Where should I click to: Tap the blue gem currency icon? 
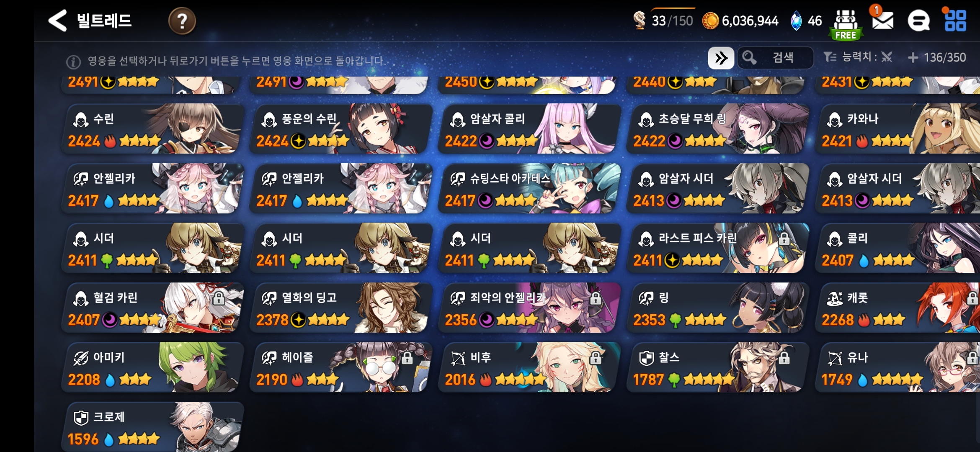[x=796, y=21]
